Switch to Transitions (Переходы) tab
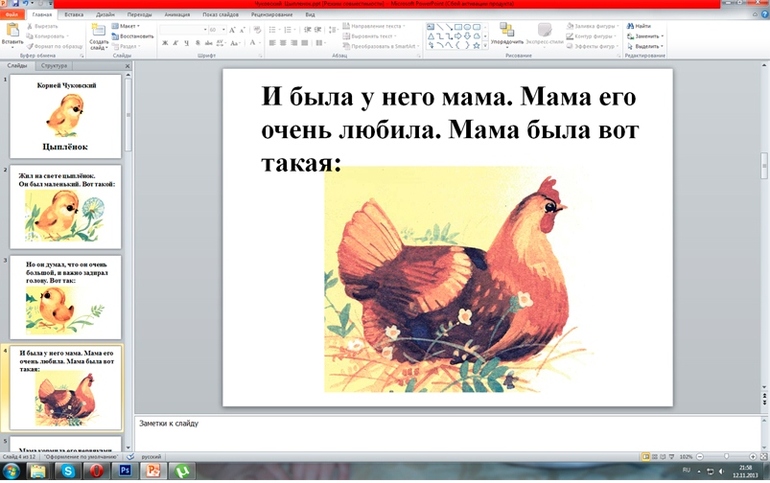The image size is (770, 483). pos(139,15)
